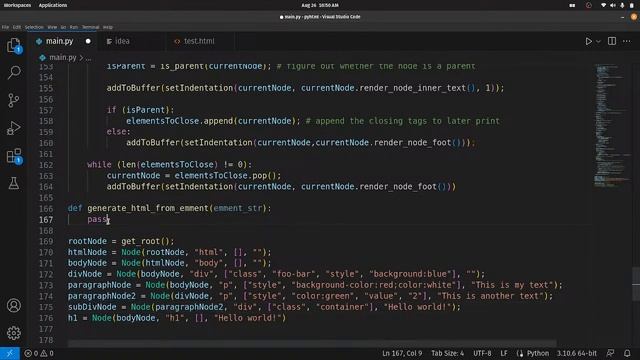Click the microphone icon in system tray
The height and width of the screenshot is (360, 640).
point(622,5)
